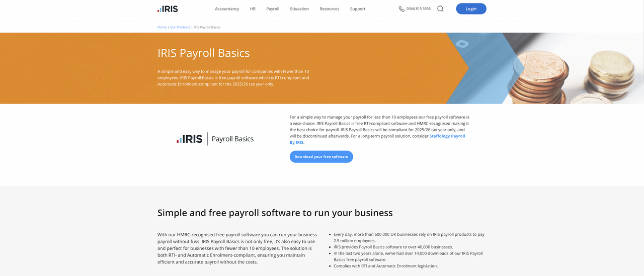Open the Our Products breadcrumb link
This screenshot has height=276, width=644.
coord(180,27)
